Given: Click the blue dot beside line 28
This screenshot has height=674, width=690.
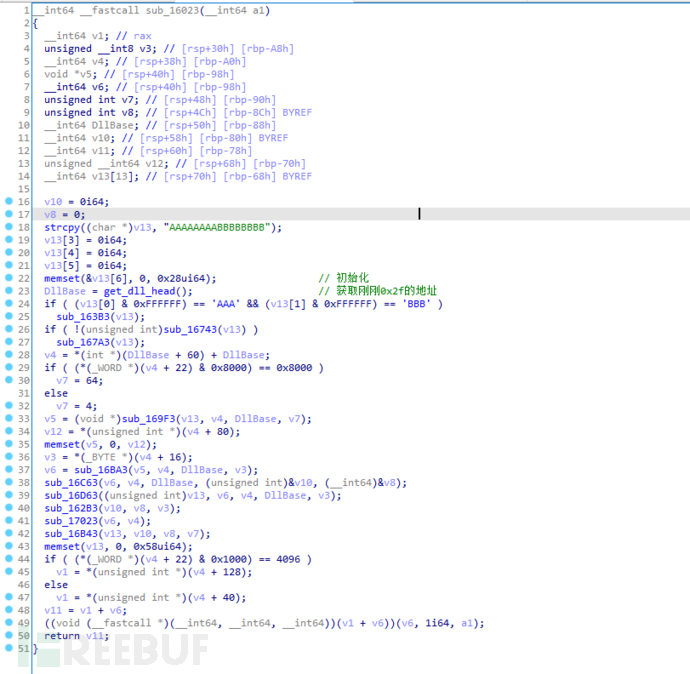Looking at the screenshot, I should (x=9, y=354).
